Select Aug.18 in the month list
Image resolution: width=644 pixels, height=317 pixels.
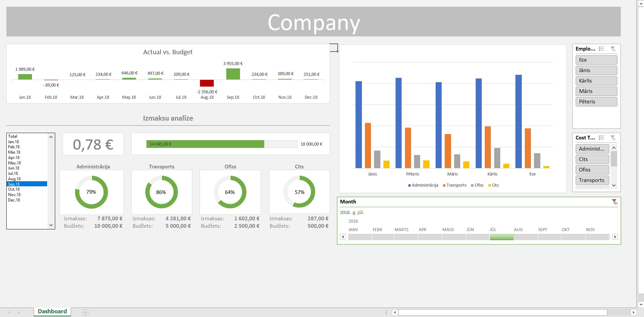click(14, 179)
